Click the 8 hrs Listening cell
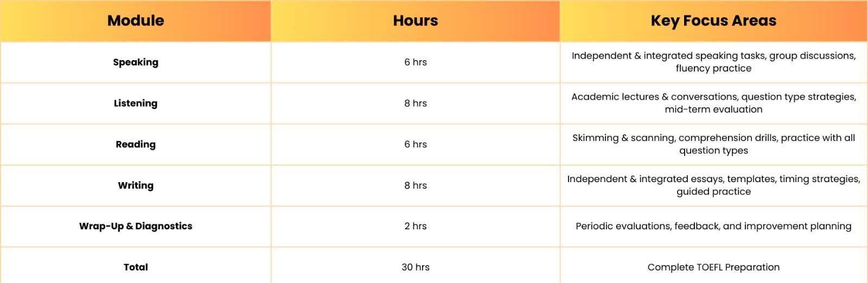The width and height of the screenshot is (868, 283). [x=416, y=104]
